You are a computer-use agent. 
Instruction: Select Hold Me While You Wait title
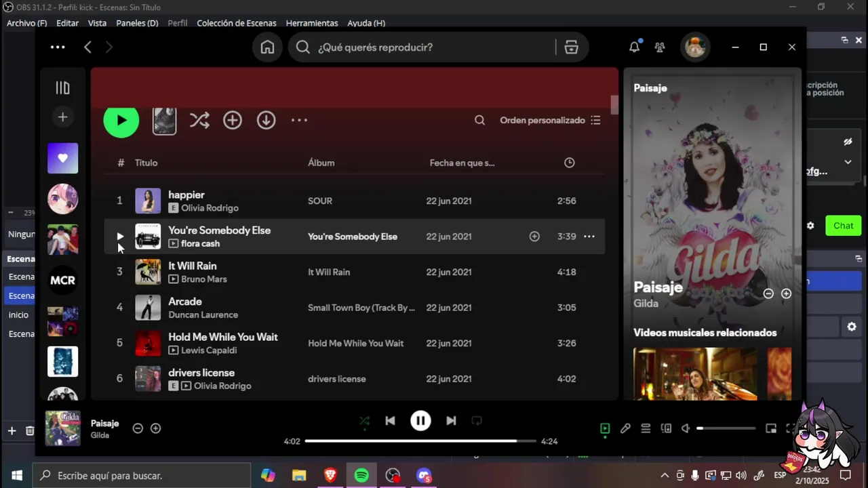(x=223, y=337)
